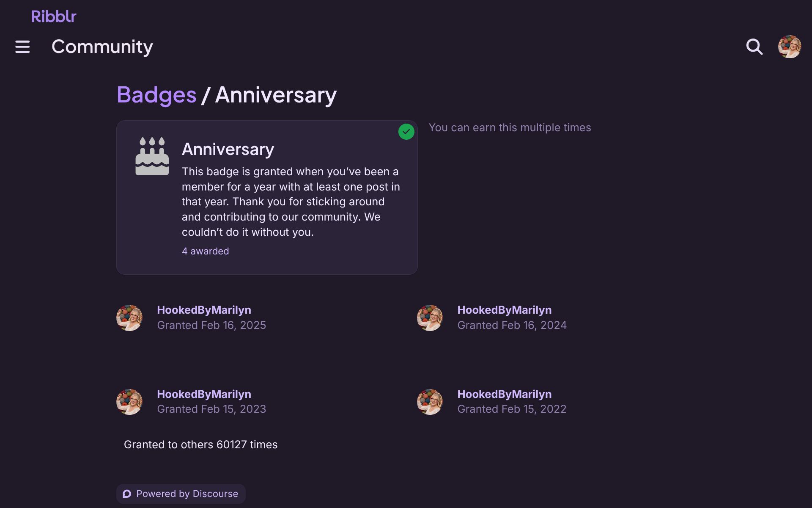Click the Discourse logo icon
This screenshot has height=508, width=812.
tap(127, 494)
